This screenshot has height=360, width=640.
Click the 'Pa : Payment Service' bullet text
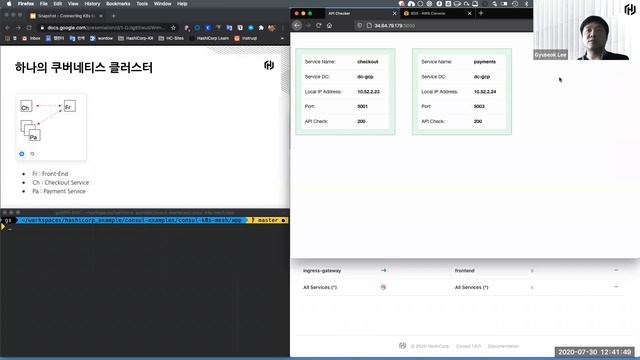pyautogui.click(x=59, y=191)
